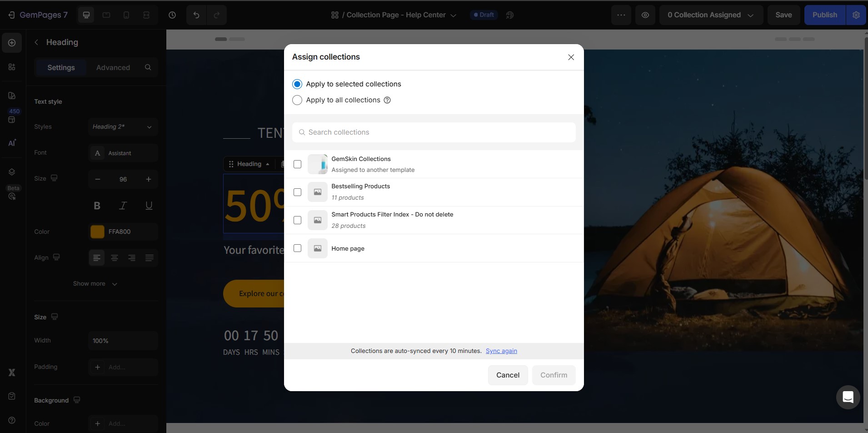
Task: Check the Bestselling Products collection
Action: point(298,192)
